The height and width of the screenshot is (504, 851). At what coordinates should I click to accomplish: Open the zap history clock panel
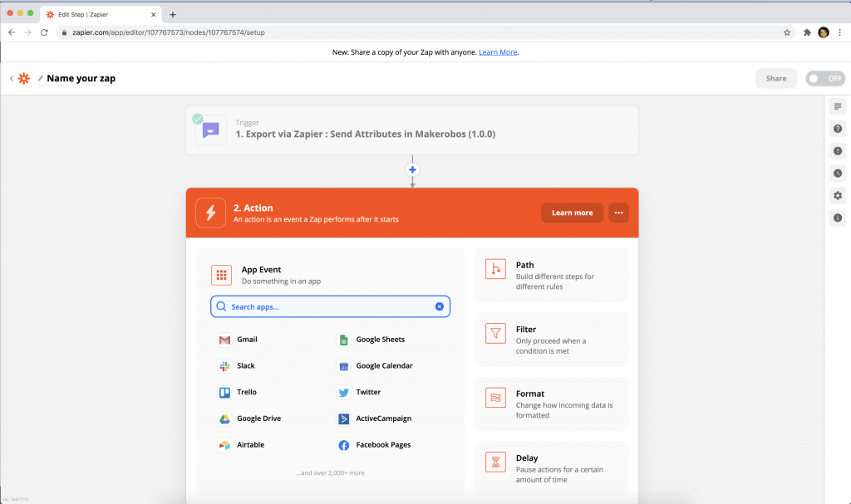[x=838, y=173]
